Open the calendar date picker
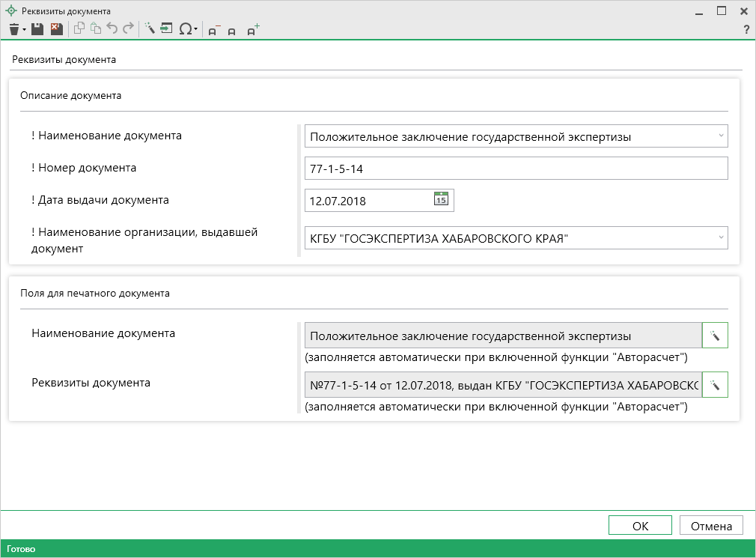Screen dimensions: 756x558 pos(442,200)
